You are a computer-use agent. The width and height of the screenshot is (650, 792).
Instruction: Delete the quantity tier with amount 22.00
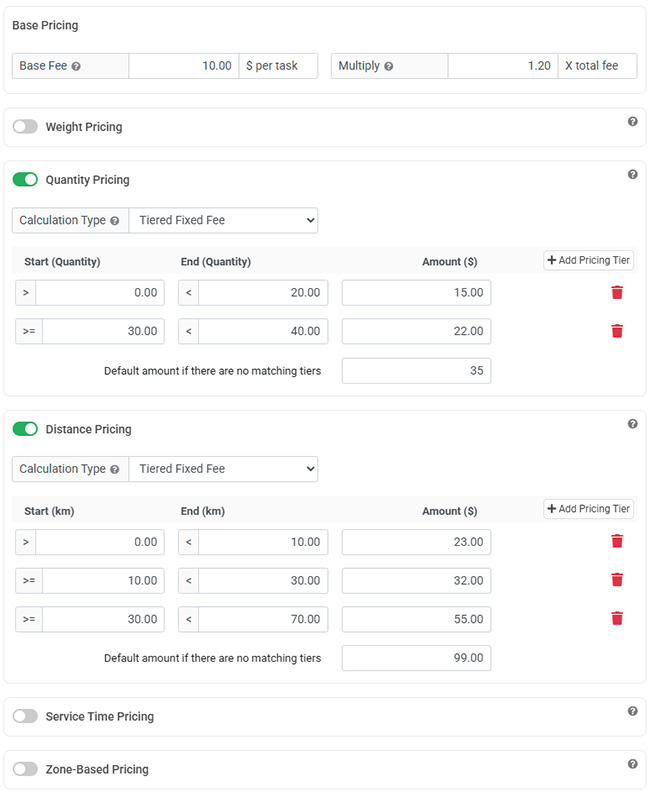click(617, 331)
